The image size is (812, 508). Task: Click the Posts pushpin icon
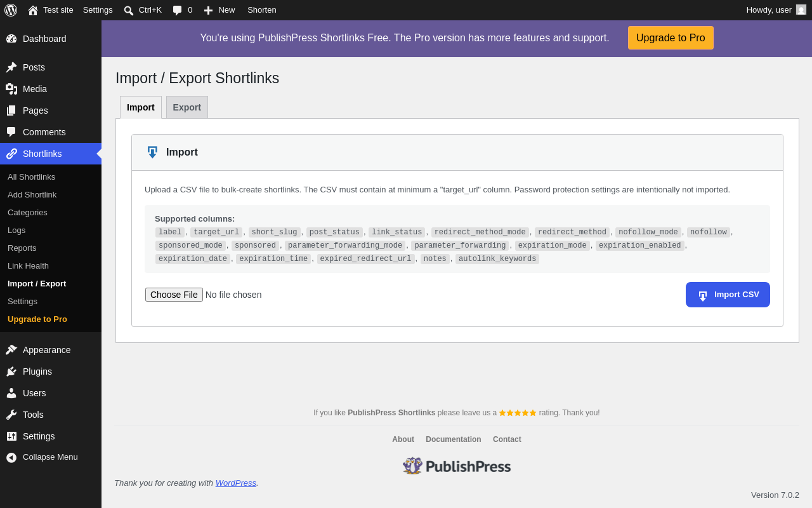click(x=11, y=67)
